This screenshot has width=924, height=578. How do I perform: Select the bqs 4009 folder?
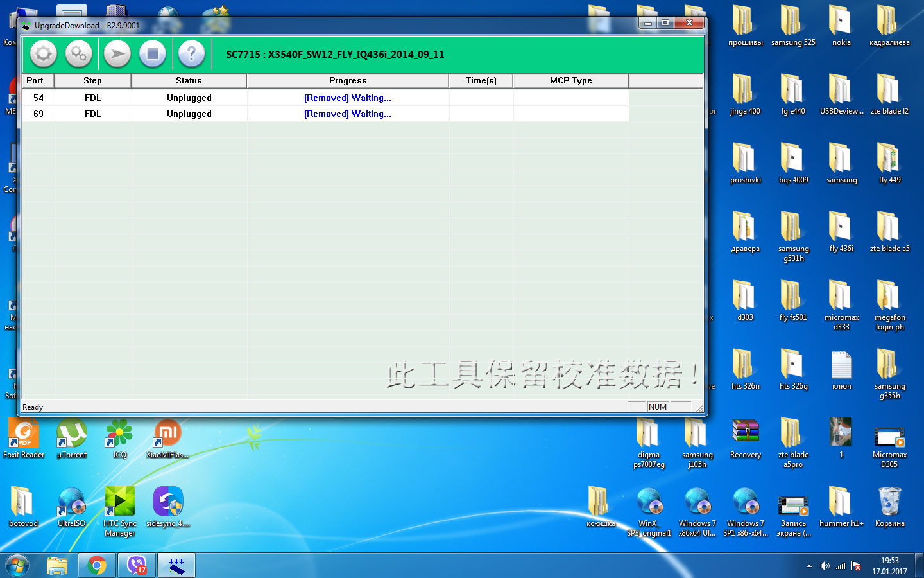click(x=793, y=164)
